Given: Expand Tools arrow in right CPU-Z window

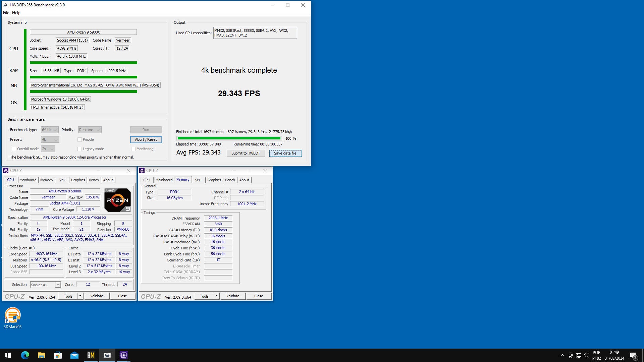Looking at the screenshot, I should click(216, 296).
